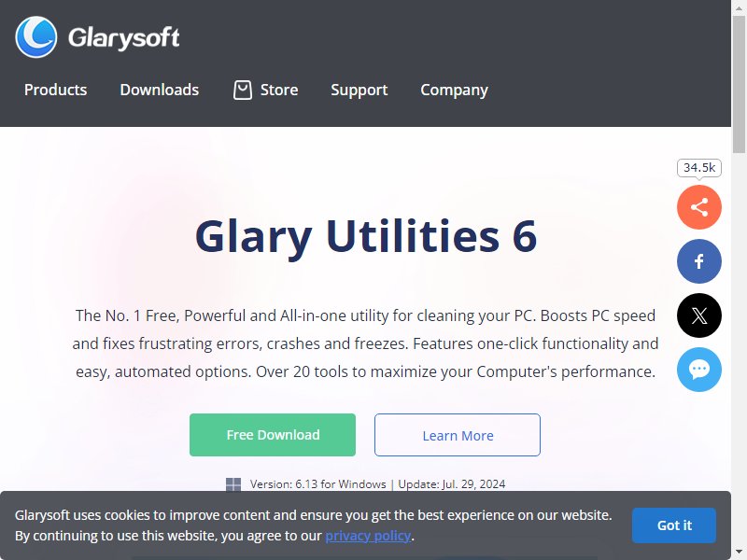This screenshot has height=560, width=747.
Task: Open the privacy policy link
Action: tap(368, 536)
